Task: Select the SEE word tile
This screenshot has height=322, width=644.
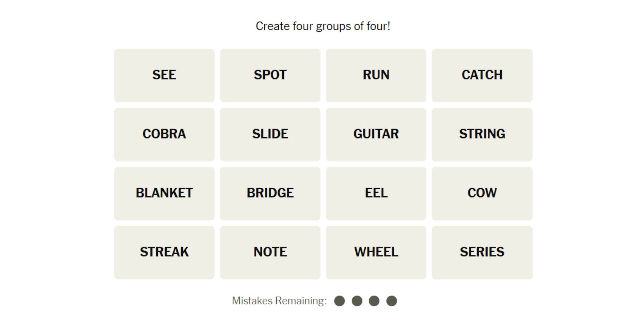Action: [164, 75]
